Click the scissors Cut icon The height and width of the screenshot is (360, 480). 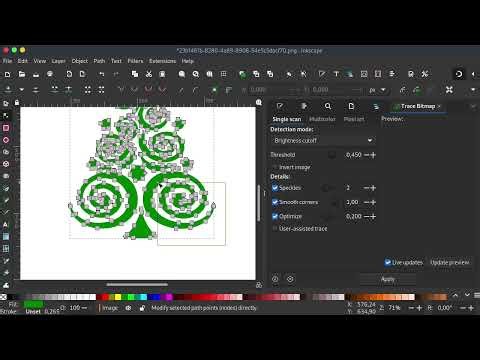[149, 74]
